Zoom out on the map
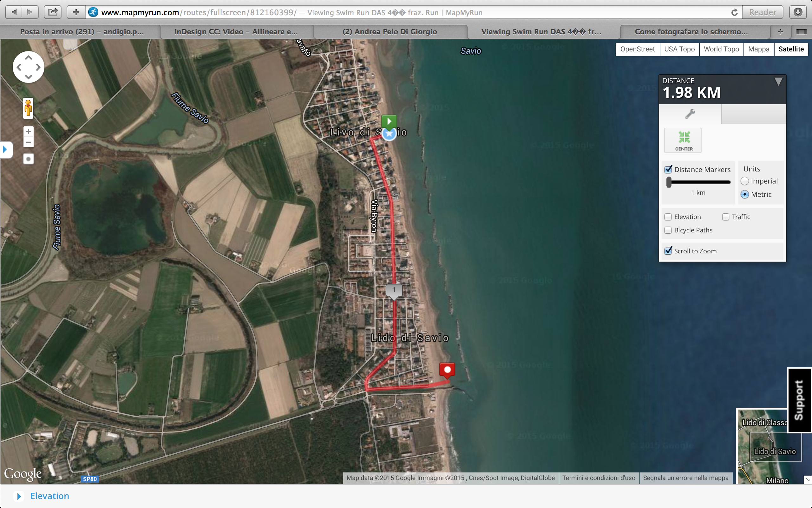 [x=29, y=142]
